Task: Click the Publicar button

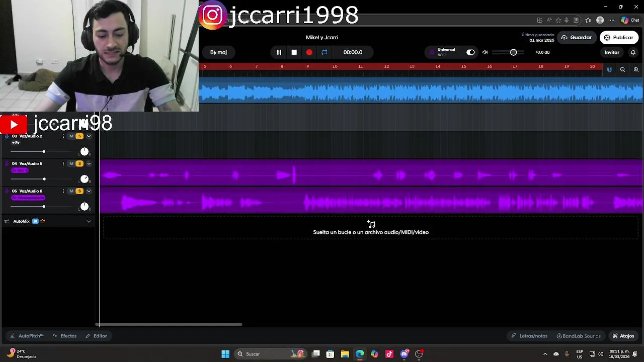Action: [619, 38]
